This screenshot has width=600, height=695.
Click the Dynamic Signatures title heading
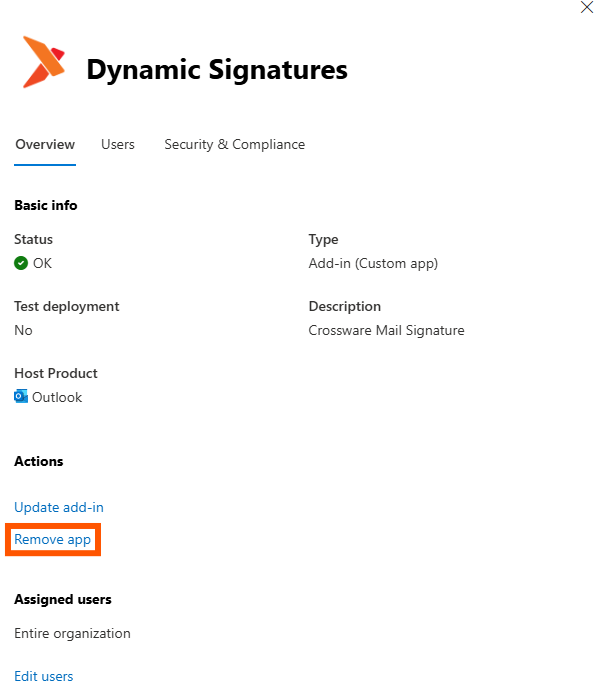(x=217, y=70)
